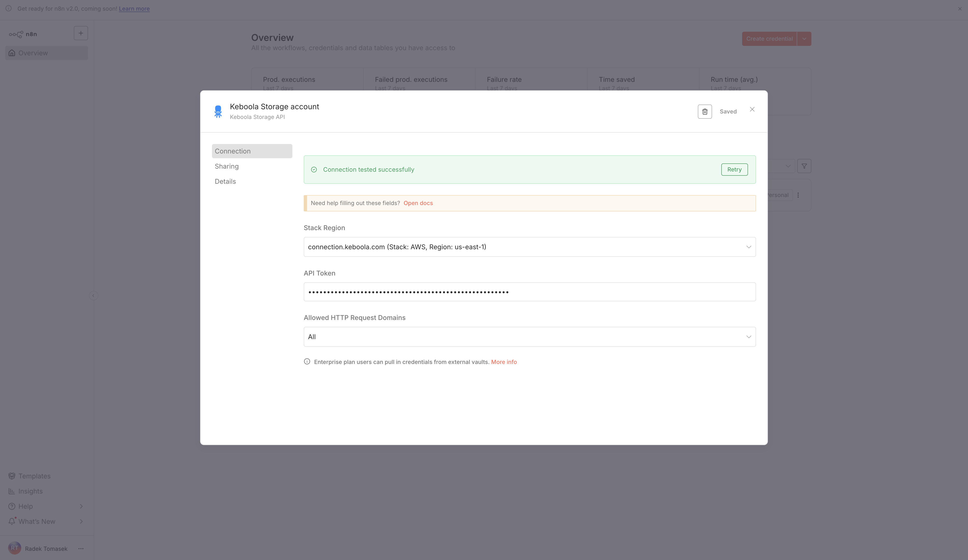Open Overview via the home icon
968x560 pixels.
(12, 53)
